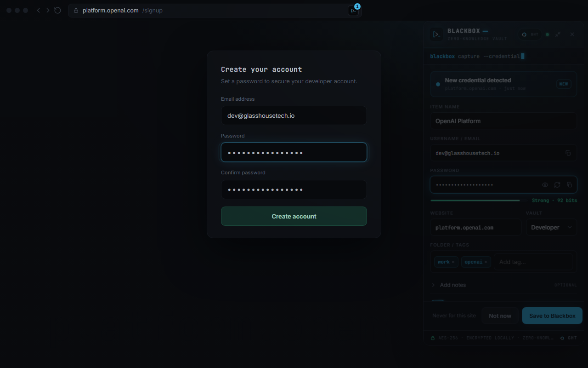Screen dimensions: 588x368
Task: Click the footer lock icon beside AES-256
Action: (x=433, y=338)
